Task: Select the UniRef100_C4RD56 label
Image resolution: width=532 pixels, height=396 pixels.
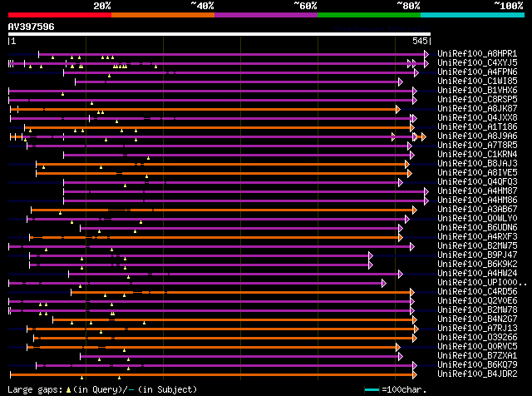Action: pos(477,292)
